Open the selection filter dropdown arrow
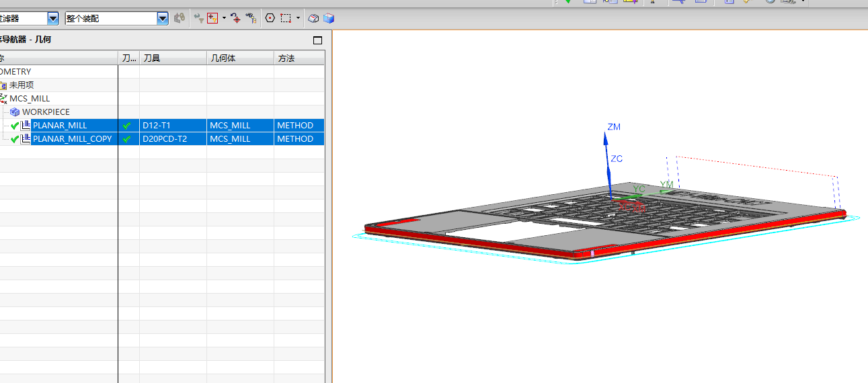Screen dimensions: 868x383 click(x=53, y=18)
